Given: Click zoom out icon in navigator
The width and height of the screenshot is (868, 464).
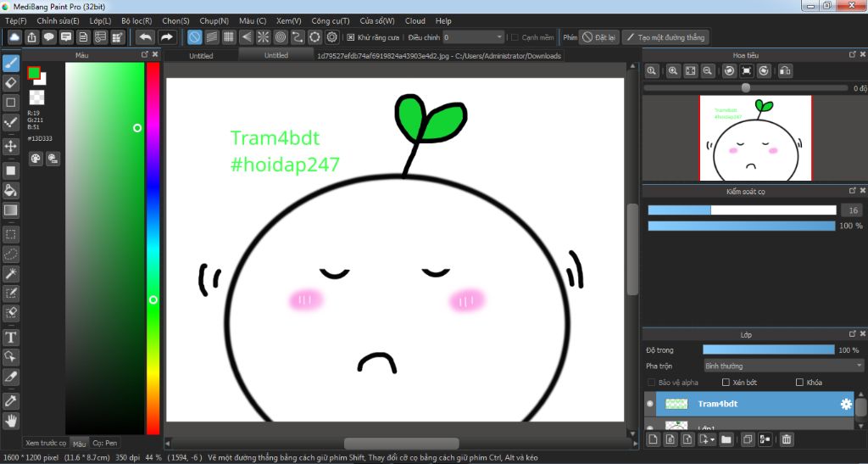Looking at the screenshot, I should [708, 71].
